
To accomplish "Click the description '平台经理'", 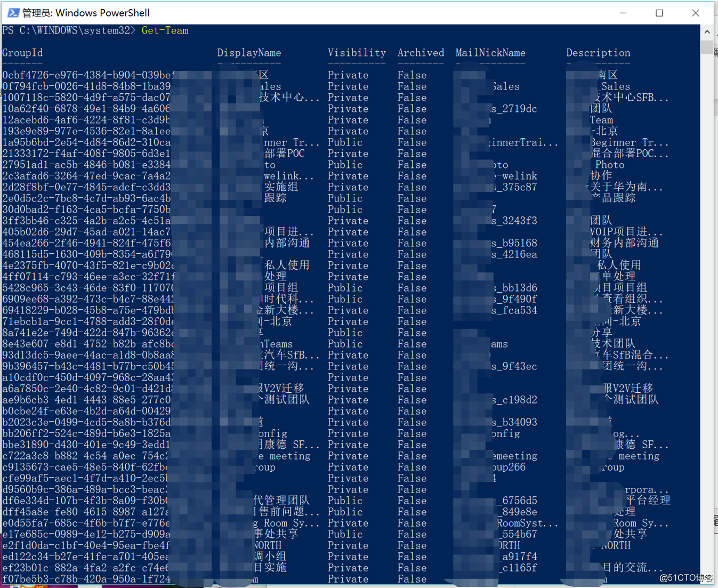I will (648, 501).
